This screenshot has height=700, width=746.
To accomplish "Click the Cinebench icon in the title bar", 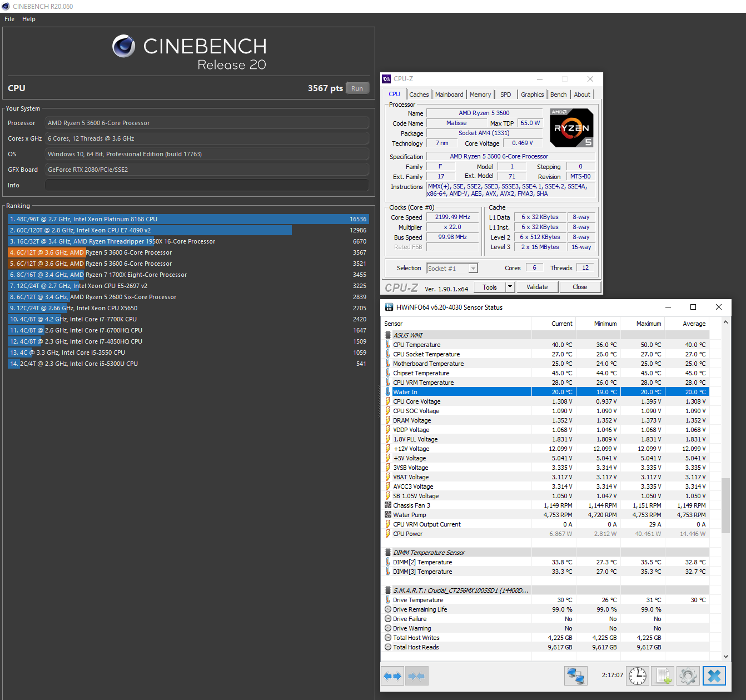I will (x=6, y=6).
